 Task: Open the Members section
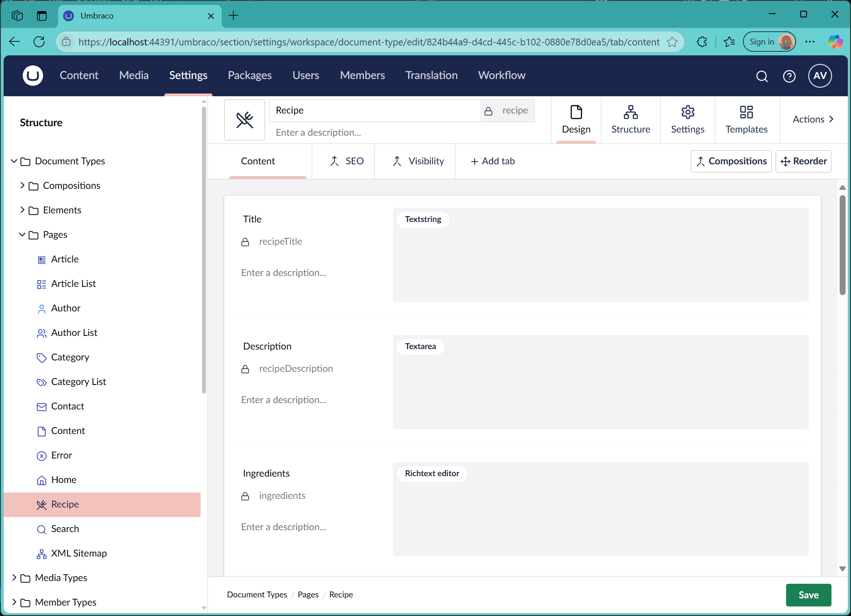click(363, 75)
